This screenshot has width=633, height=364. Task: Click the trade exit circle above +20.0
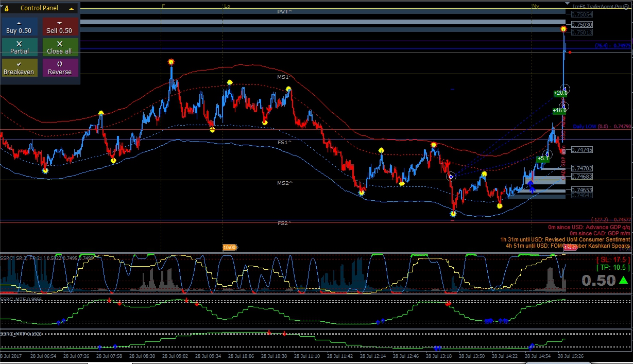point(564,89)
